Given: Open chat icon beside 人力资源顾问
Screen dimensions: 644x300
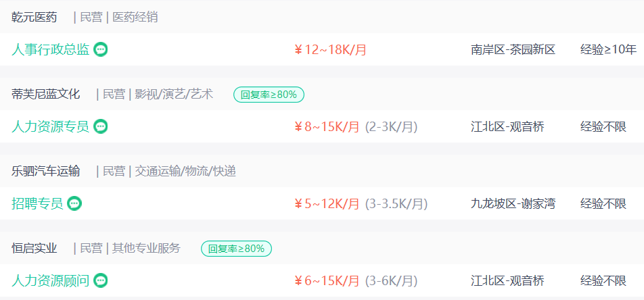Looking at the screenshot, I should pyautogui.click(x=101, y=280).
